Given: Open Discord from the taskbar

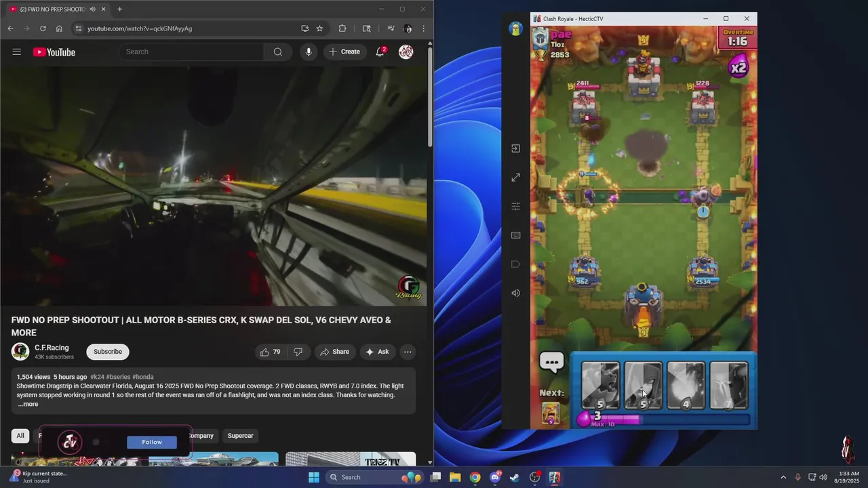Looking at the screenshot, I should tap(495, 477).
